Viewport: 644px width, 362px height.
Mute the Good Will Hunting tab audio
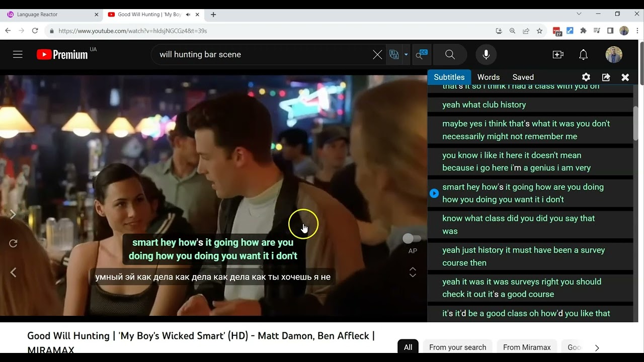pyautogui.click(x=188, y=15)
